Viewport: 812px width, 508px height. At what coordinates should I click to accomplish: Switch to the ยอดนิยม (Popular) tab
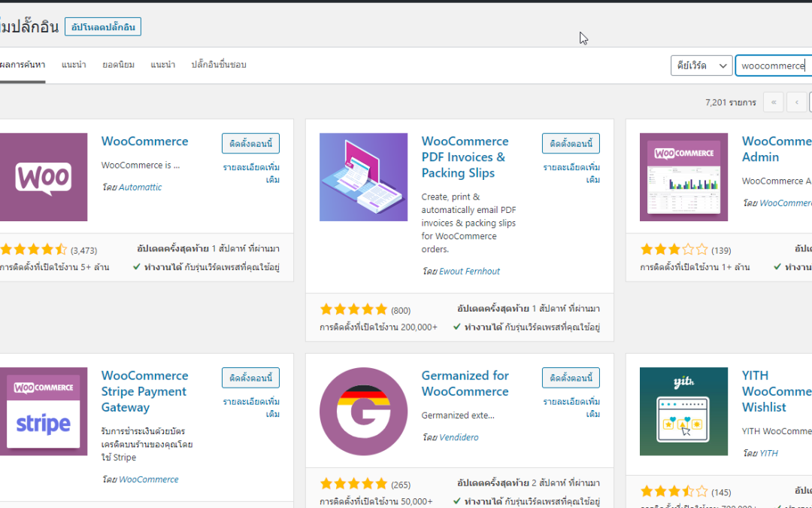tap(119, 65)
